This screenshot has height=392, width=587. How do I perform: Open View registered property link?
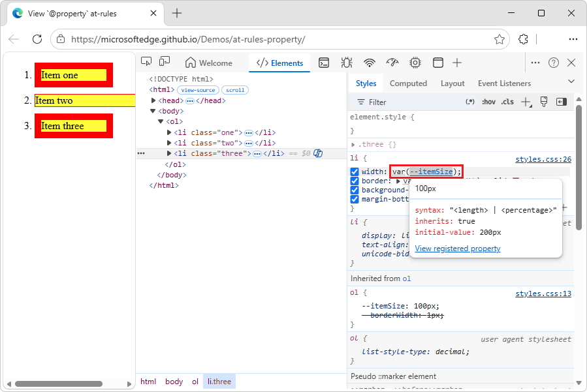coord(458,249)
